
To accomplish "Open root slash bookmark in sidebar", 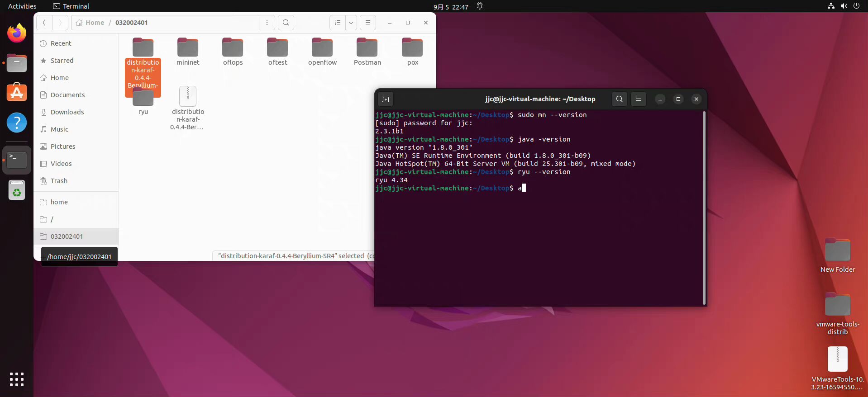I will coord(76,219).
